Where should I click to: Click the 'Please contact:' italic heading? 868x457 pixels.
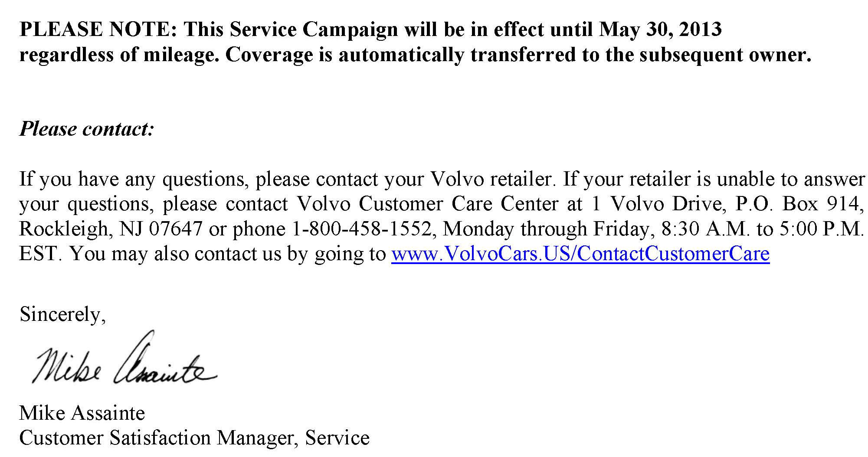[x=87, y=129]
